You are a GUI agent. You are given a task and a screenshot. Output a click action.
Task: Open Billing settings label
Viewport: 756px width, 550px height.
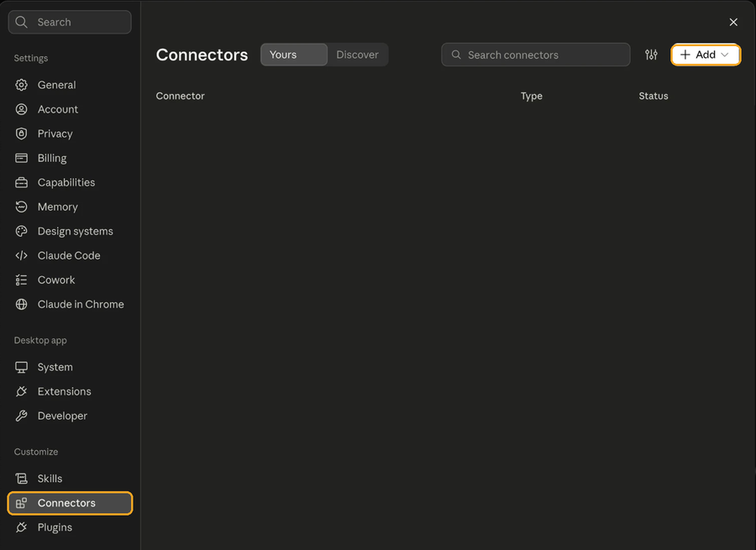52,158
